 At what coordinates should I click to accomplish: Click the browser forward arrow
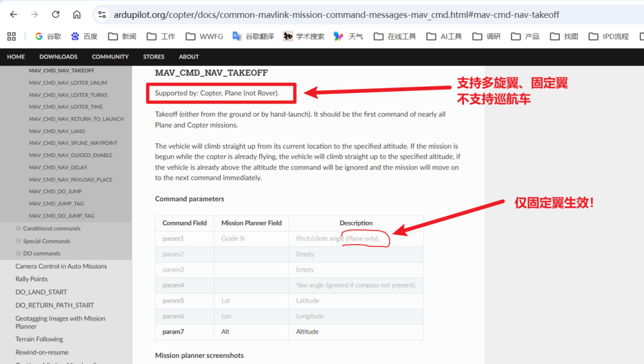tap(35, 14)
